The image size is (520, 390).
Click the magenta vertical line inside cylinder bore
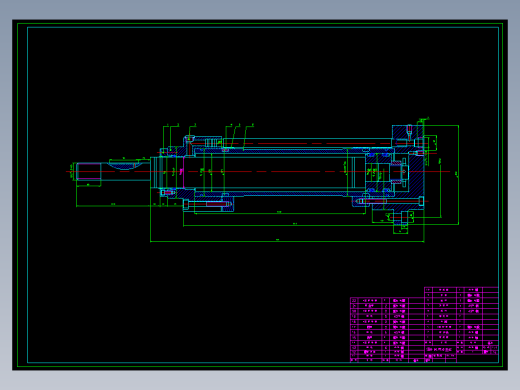pyautogui.click(x=183, y=173)
